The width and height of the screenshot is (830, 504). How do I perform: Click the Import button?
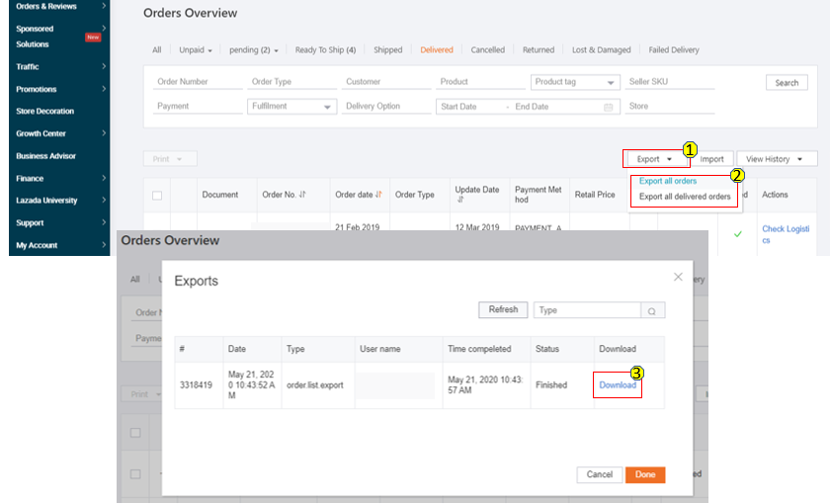(711, 159)
